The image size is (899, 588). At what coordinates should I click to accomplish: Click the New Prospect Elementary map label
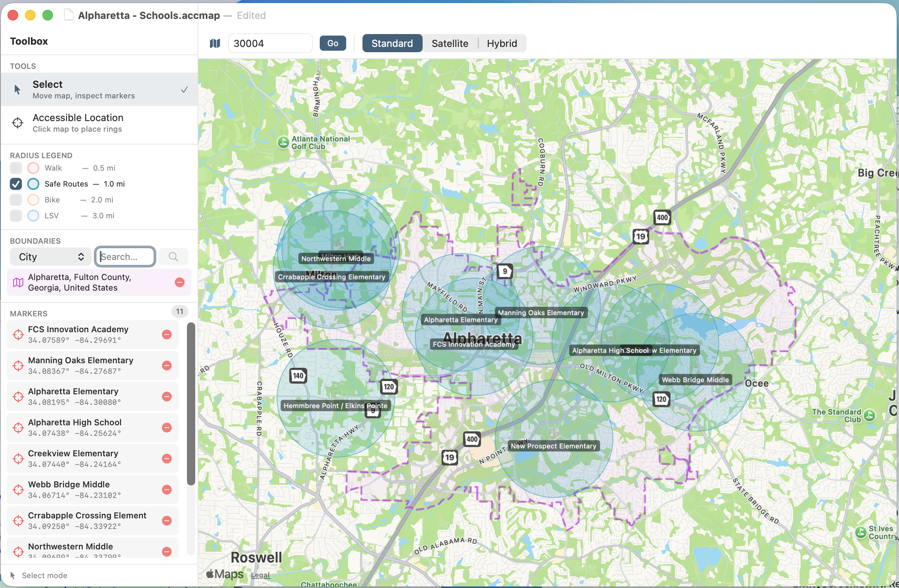(553, 446)
